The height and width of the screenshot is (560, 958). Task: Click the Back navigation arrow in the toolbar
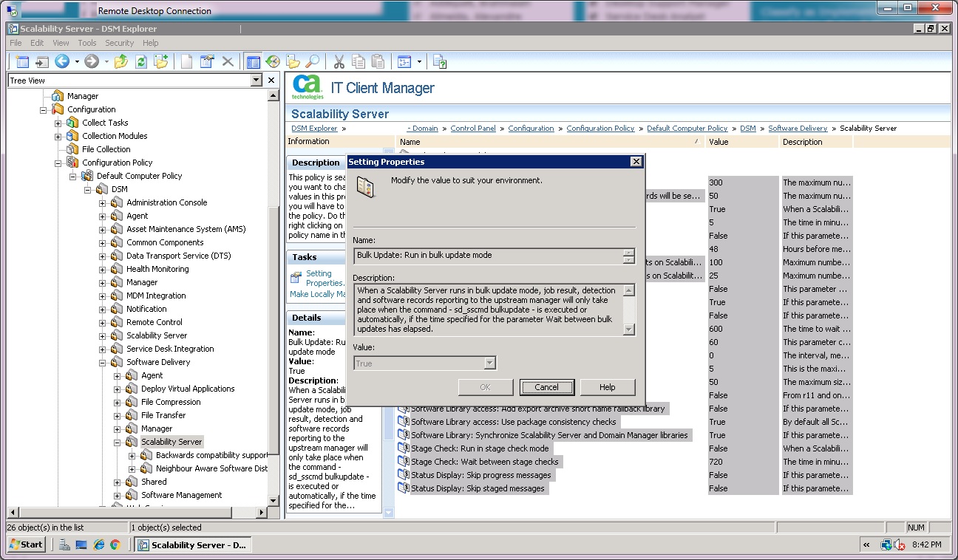point(62,61)
